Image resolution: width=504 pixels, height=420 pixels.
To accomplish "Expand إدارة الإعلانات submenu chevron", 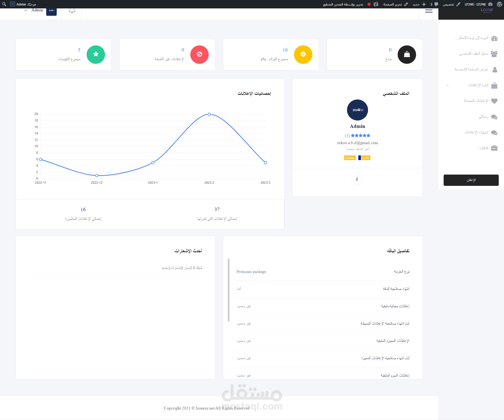I will click(x=448, y=85).
